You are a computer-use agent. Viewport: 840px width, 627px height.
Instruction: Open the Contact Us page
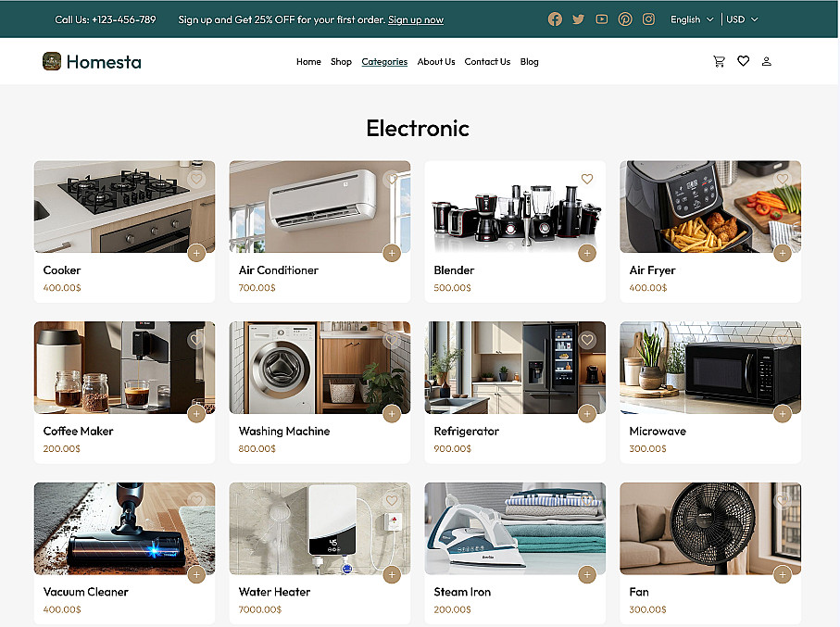coord(487,62)
